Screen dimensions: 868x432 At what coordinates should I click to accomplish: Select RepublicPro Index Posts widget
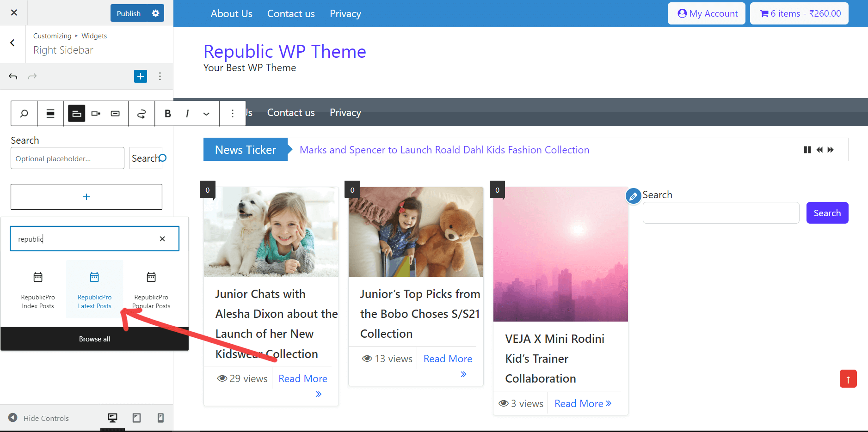[38, 289]
